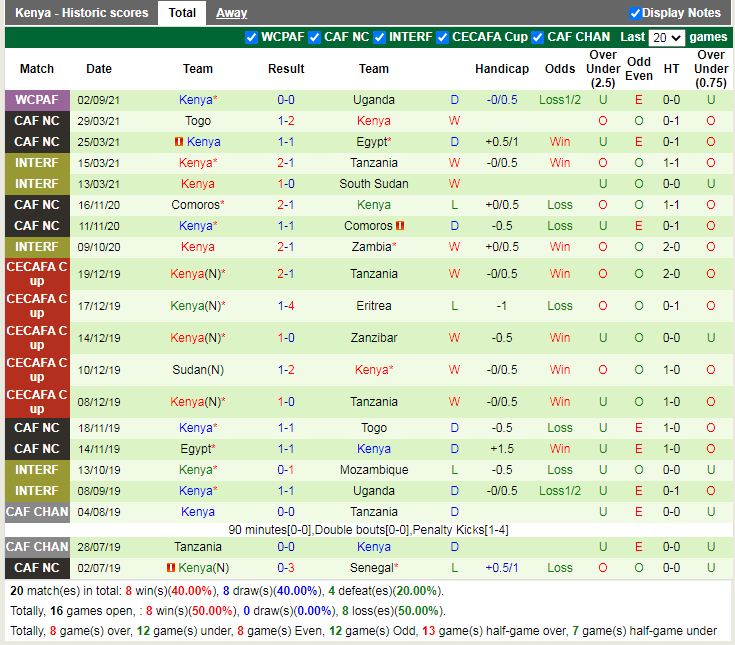This screenshot has height=645, width=735.
Task: Uncheck the WCPAF filter checkbox
Action: click(x=251, y=37)
